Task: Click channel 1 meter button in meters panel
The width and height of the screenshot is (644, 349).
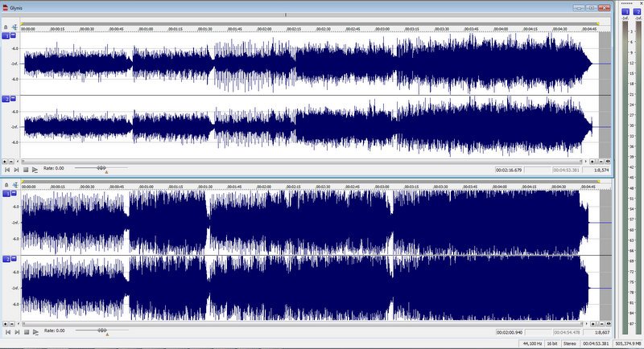Action: click(625, 12)
